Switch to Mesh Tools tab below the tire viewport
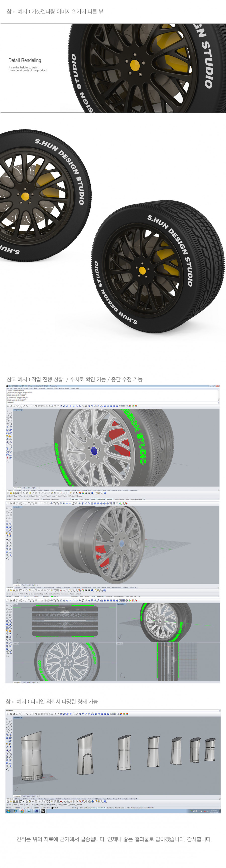 [106, 490]
